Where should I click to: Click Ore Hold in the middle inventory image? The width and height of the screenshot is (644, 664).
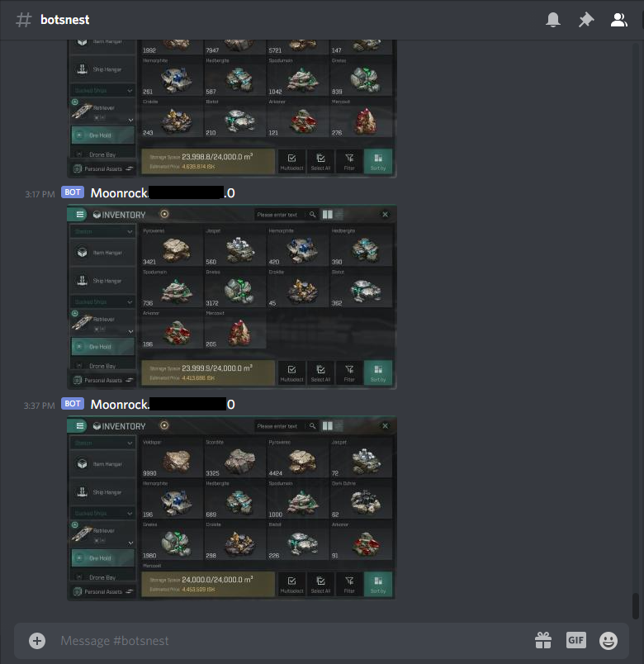coord(103,346)
